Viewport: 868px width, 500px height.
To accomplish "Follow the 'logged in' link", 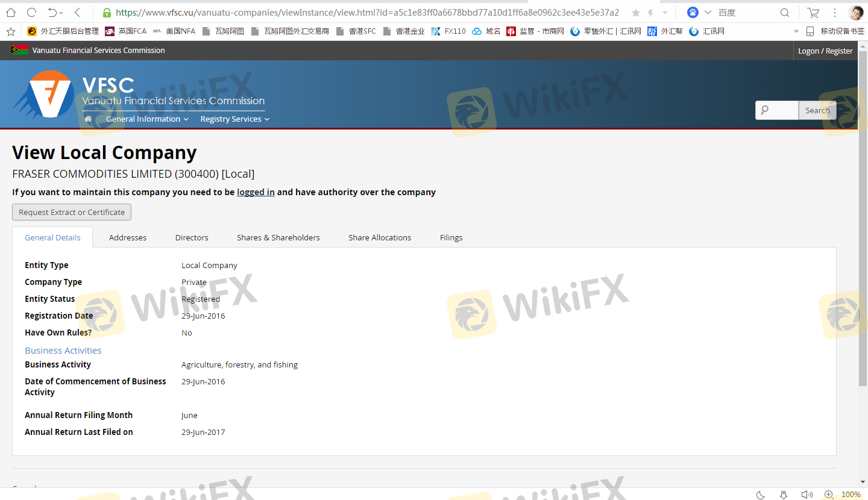I will 256,192.
